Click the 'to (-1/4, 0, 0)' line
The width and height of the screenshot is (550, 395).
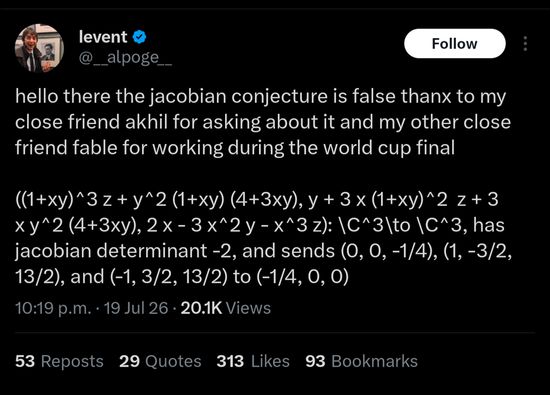tap(182, 277)
